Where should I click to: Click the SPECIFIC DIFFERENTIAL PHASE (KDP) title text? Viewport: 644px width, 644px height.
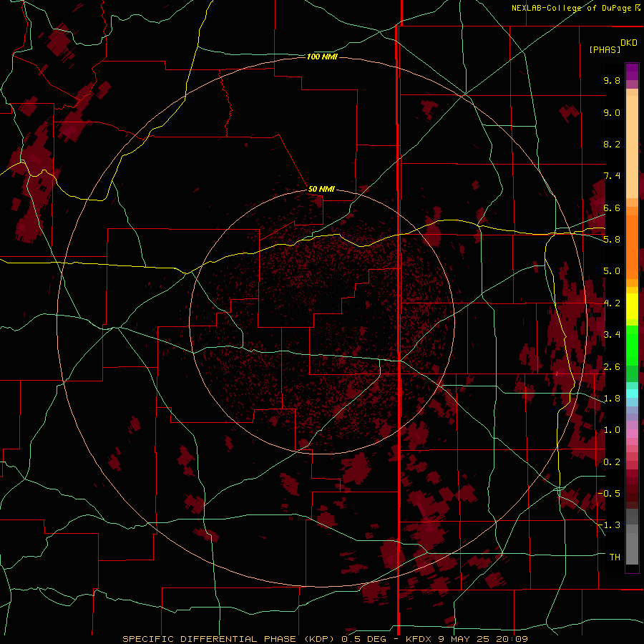pyautogui.click(x=228, y=639)
